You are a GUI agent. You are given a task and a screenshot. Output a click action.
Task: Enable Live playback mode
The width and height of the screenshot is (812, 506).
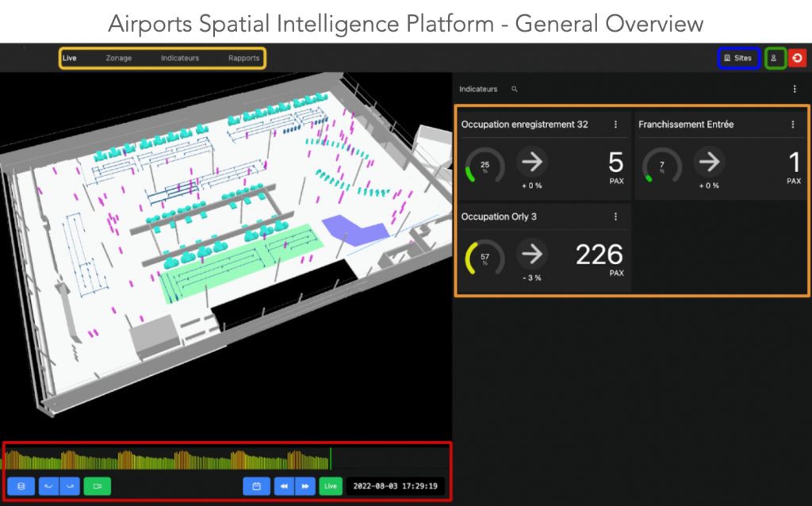330,486
